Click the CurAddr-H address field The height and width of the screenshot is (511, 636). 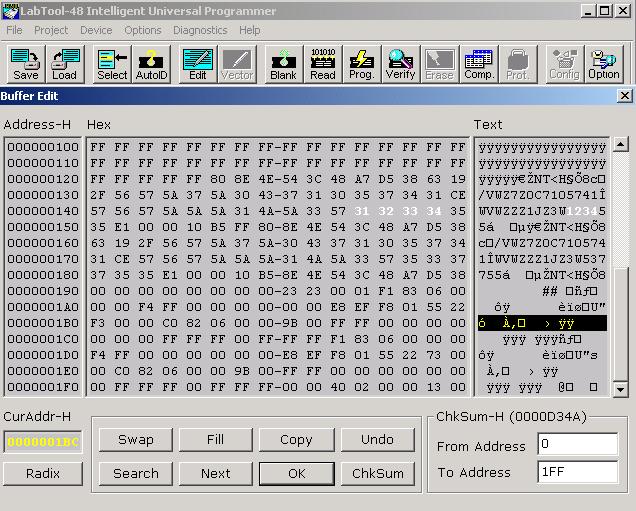pyautogui.click(x=43, y=442)
